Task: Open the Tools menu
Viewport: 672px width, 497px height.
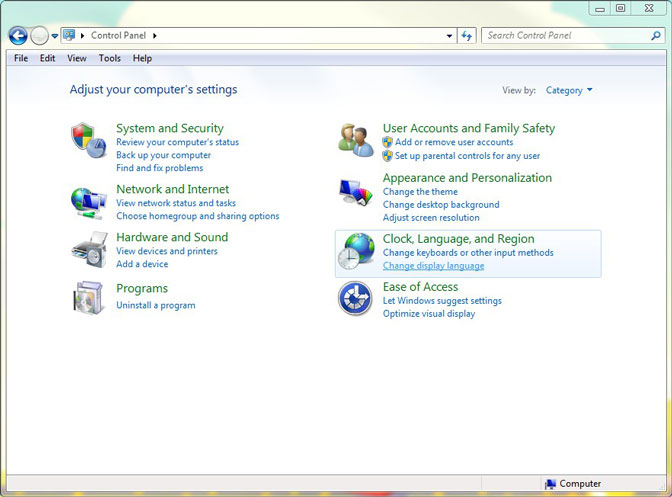Action: (110, 58)
